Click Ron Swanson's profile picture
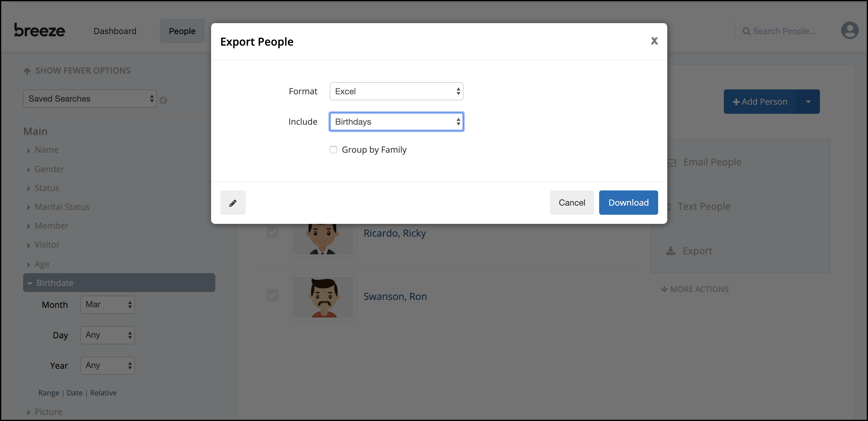 (322, 297)
